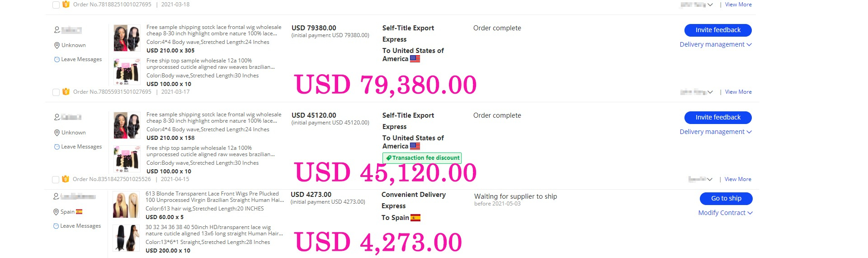
Task: Click the buyer profile icon in the first order
Action: pyautogui.click(x=57, y=30)
